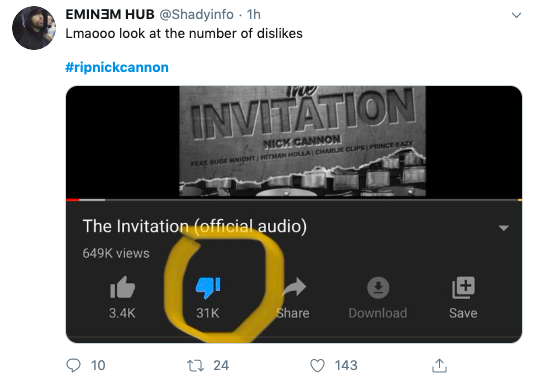Click the video title The Invitation (official audio)
The image size is (535, 383).
point(194,226)
